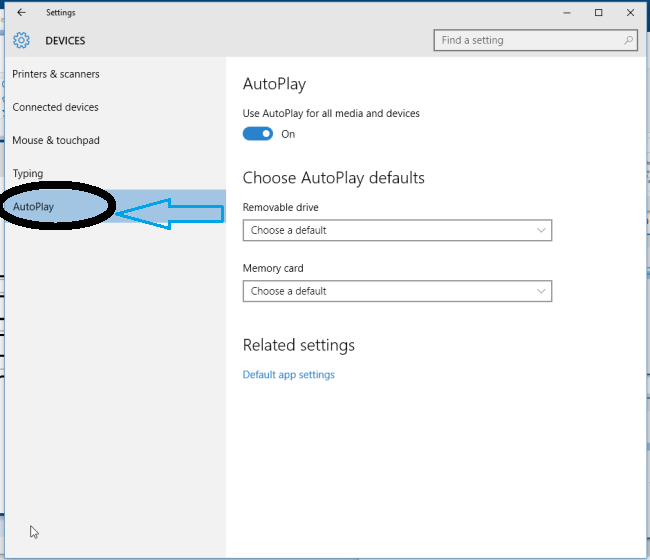
Task: Click the AutoPlay page heading
Action: (274, 84)
